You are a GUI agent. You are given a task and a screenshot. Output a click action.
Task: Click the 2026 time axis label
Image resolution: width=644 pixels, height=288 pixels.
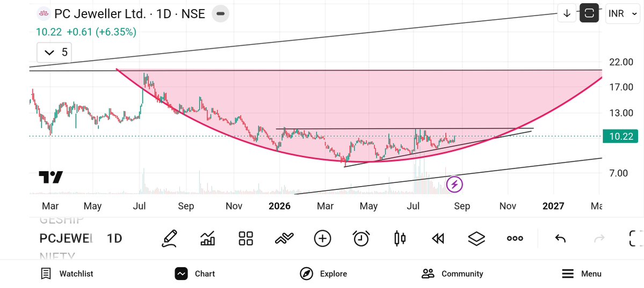pyautogui.click(x=279, y=206)
